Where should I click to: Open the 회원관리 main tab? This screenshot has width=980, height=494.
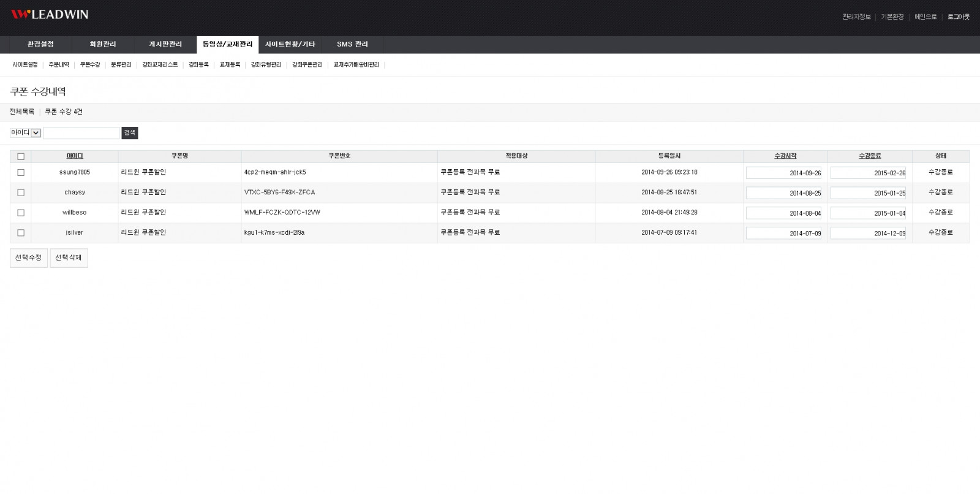tap(102, 44)
